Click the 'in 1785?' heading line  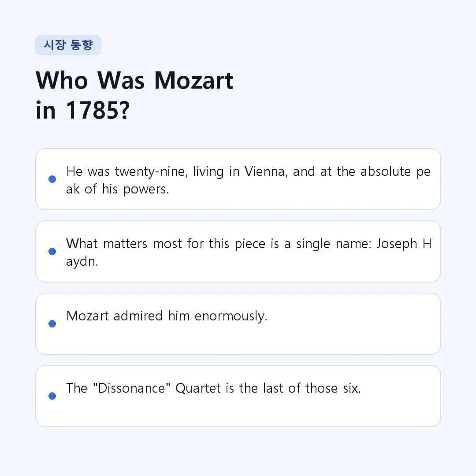click(x=82, y=110)
